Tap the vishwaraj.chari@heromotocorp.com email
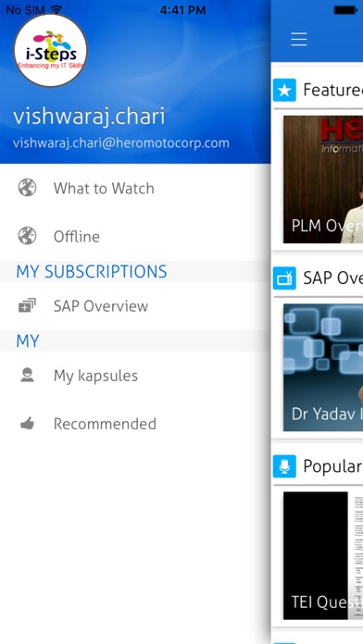The width and height of the screenshot is (363, 644). pos(121,142)
